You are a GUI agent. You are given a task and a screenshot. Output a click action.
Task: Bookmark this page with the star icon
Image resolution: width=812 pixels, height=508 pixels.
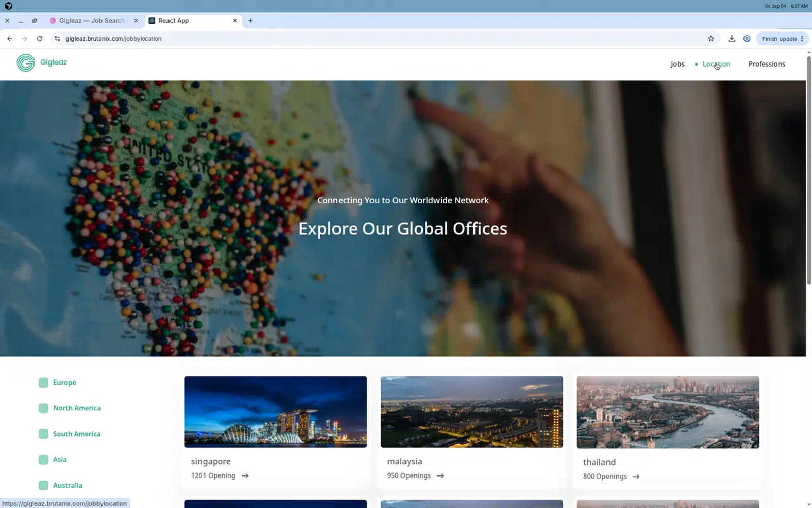point(711,39)
